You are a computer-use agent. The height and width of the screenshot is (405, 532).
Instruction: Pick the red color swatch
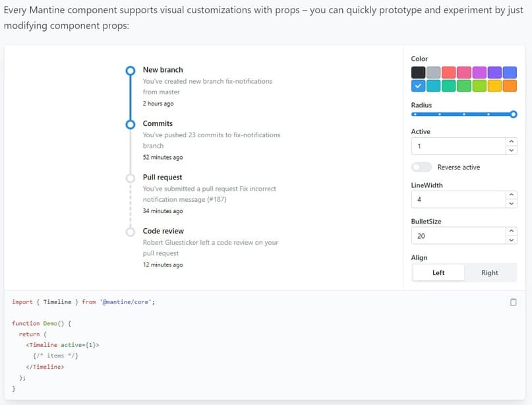[x=448, y=73]
